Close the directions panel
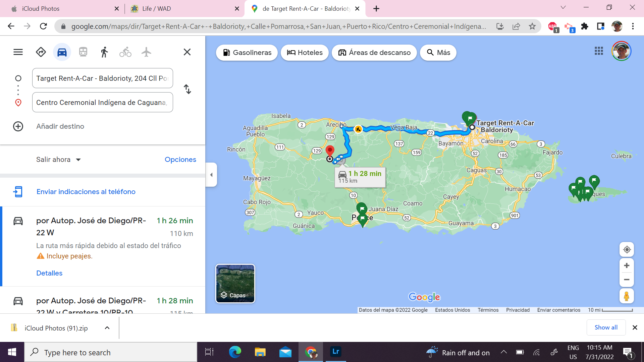The width and height of the screenshot is (644, 362). pyautogui.click(x=187, y=52)
